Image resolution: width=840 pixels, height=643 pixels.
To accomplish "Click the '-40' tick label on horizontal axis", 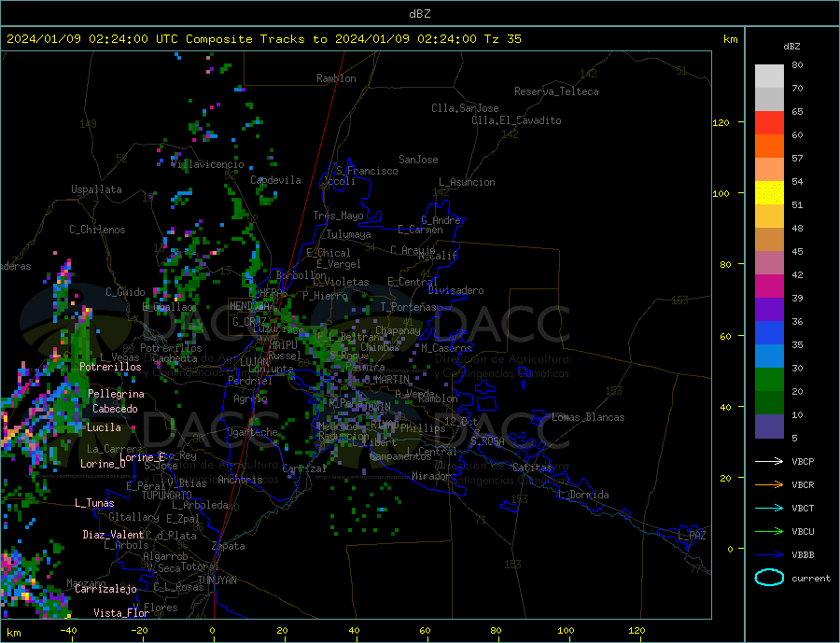I will click(68, 631).
